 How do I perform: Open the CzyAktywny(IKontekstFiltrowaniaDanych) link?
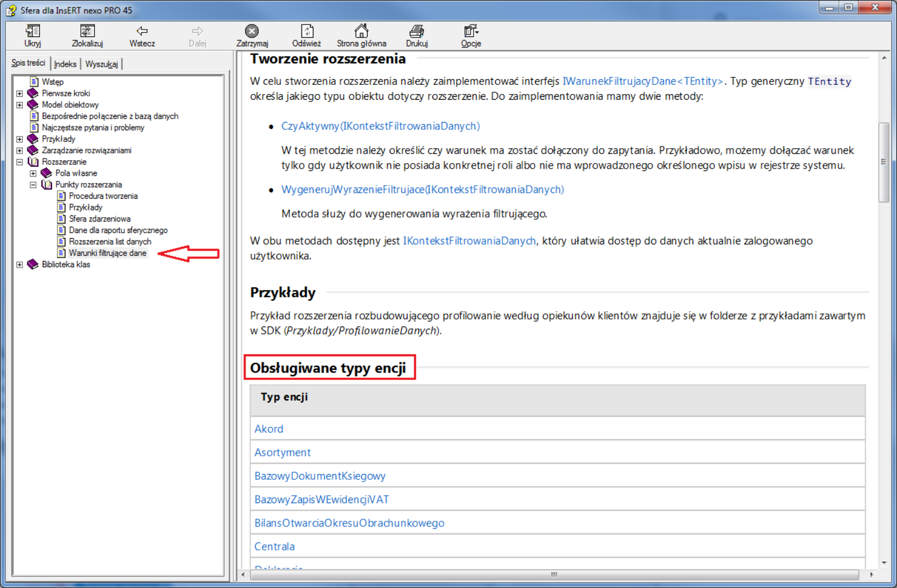(381, 126)
